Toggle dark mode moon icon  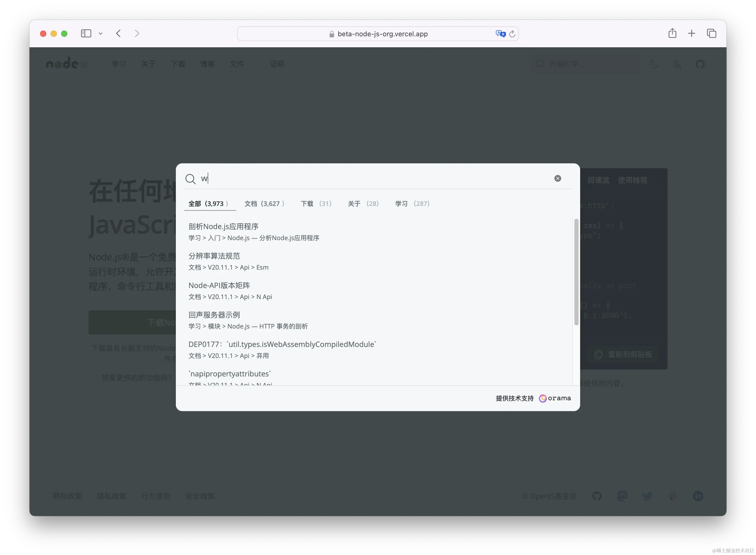tap(654, 64)
